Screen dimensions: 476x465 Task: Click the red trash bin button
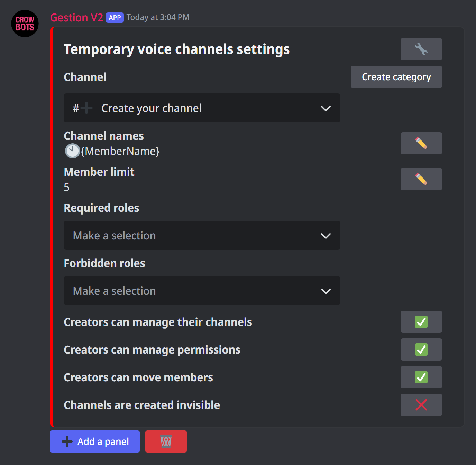[x=166, y=441]
